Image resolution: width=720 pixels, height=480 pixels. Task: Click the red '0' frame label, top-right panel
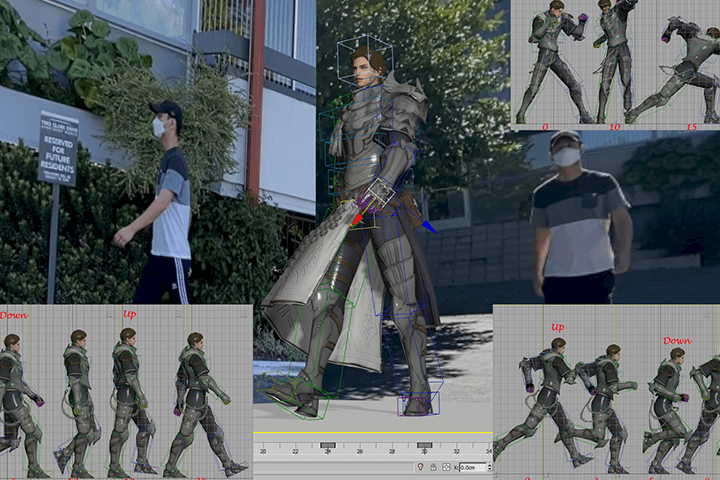[x=545, y=127]
